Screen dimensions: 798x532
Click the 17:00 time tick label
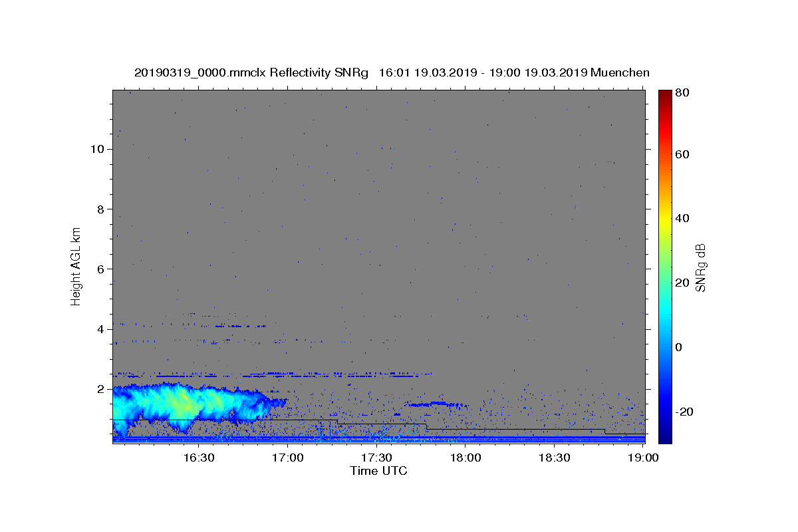point(288,458)
